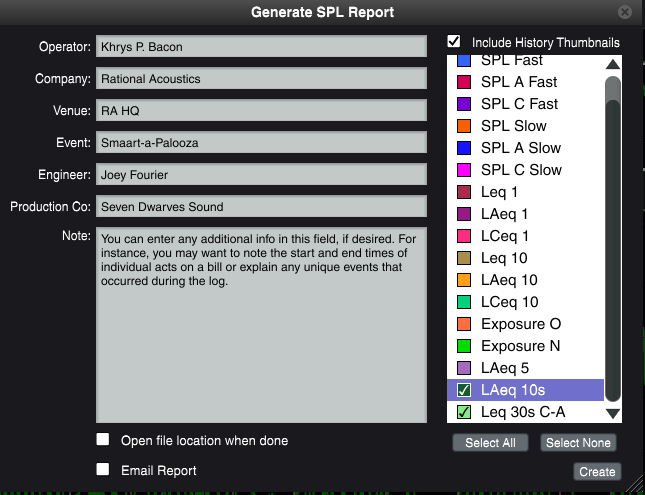645x495 pixels.
Task: Select the "Leq 1" list row
Action: coord(525,192)
